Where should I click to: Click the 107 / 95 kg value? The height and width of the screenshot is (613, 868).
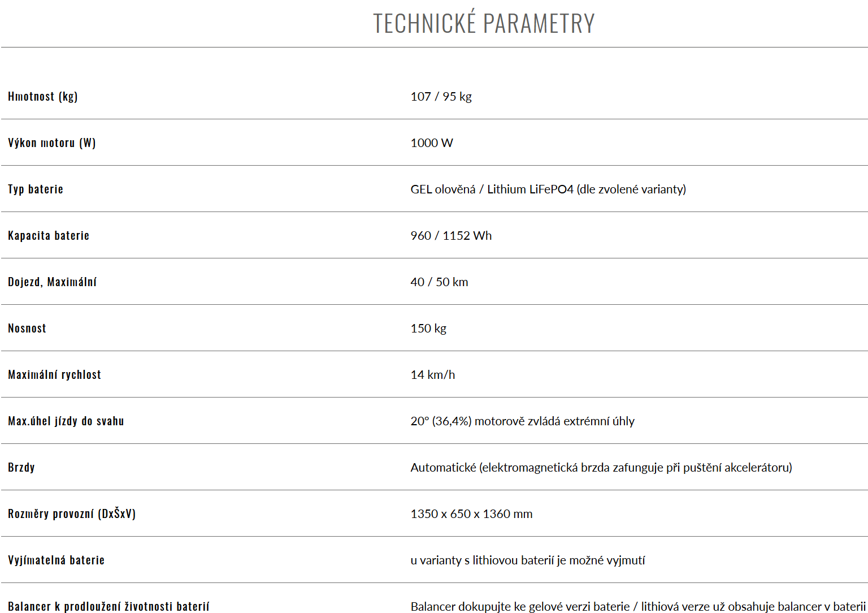pos(441,97)
